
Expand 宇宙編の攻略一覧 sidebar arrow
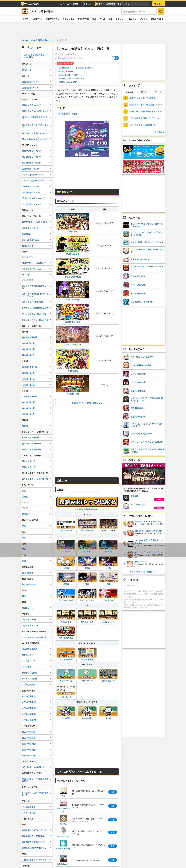tap(51, 396)
